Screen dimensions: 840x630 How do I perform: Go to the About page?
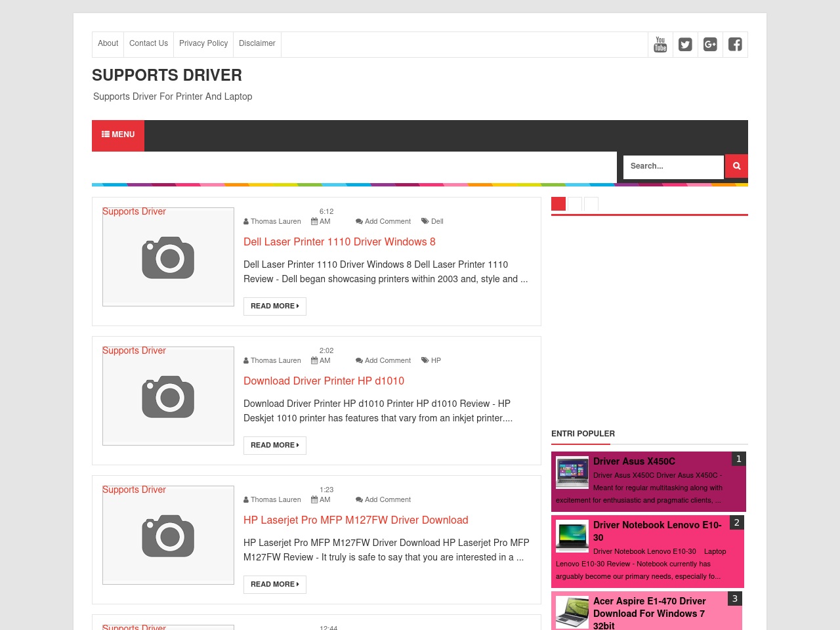pos(108,43)
